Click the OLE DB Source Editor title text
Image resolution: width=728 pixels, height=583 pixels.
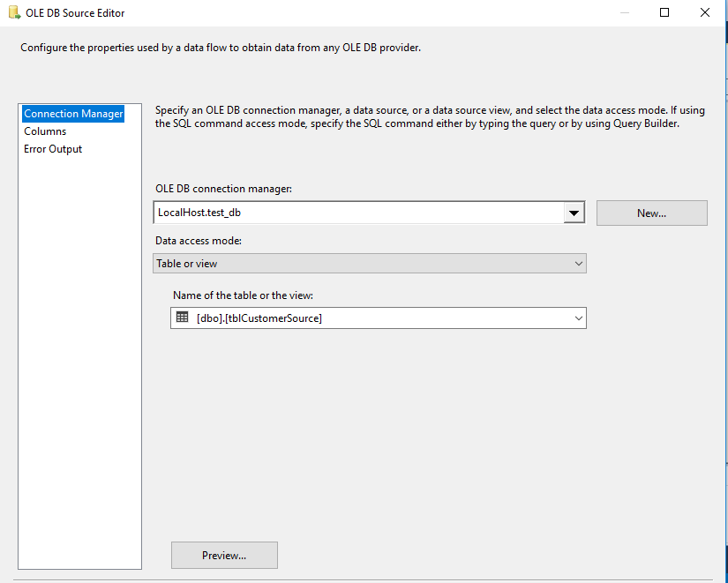coord(75,13)
